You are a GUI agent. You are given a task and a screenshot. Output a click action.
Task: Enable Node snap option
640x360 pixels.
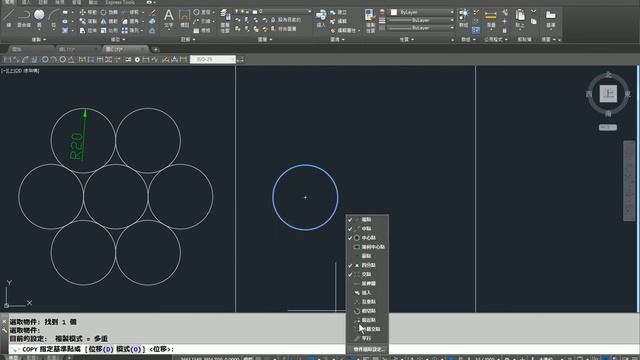click(367, 256)
